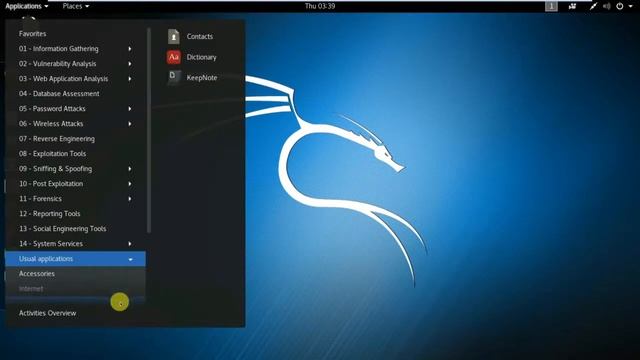Select 13 - Social Engineering Tools

click(62, 229)
